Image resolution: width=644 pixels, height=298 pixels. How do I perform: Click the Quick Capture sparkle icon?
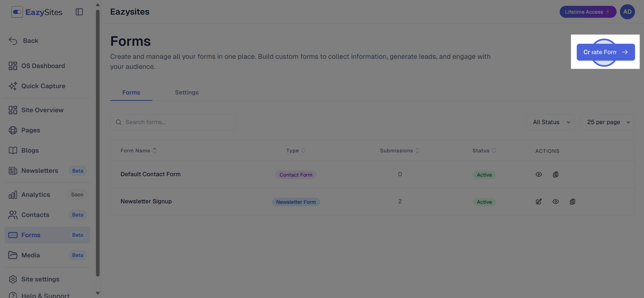tap(13, 86)
